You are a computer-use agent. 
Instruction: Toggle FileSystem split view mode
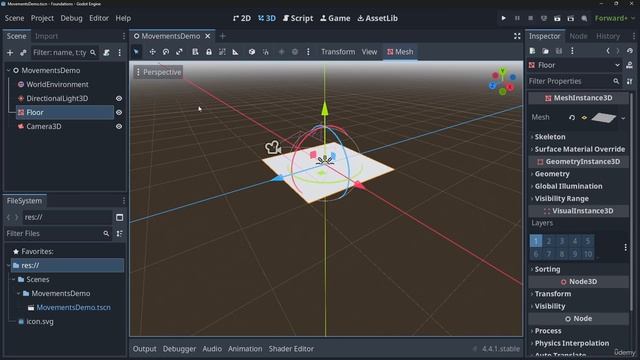click(119, 217)
